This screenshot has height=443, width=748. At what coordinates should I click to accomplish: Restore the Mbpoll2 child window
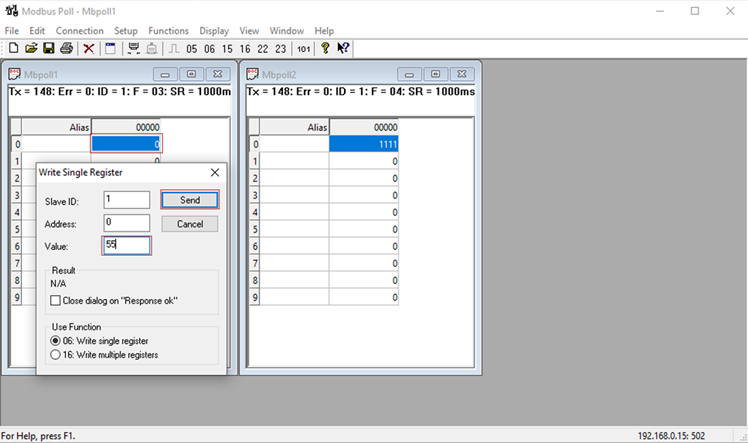tap(436, 74)
